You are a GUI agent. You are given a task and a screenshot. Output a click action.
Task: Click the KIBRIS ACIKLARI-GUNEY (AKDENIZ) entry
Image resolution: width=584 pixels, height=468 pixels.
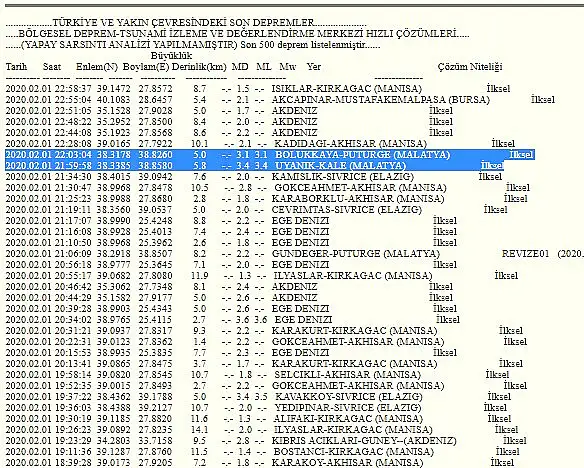[x=364, y=441]
